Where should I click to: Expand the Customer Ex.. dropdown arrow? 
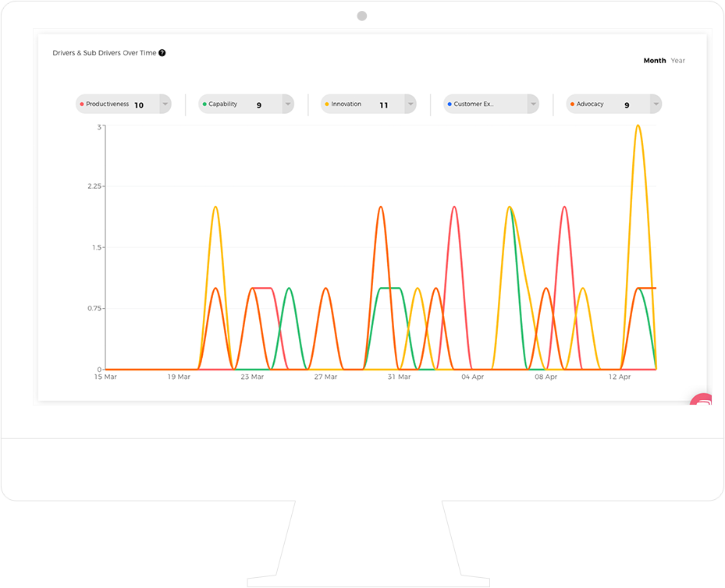click(533, 104)
